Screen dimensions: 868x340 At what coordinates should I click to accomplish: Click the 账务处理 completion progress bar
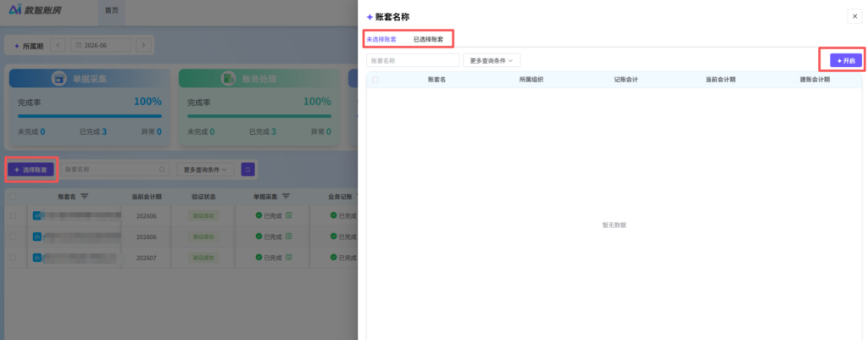pos(259,116)
